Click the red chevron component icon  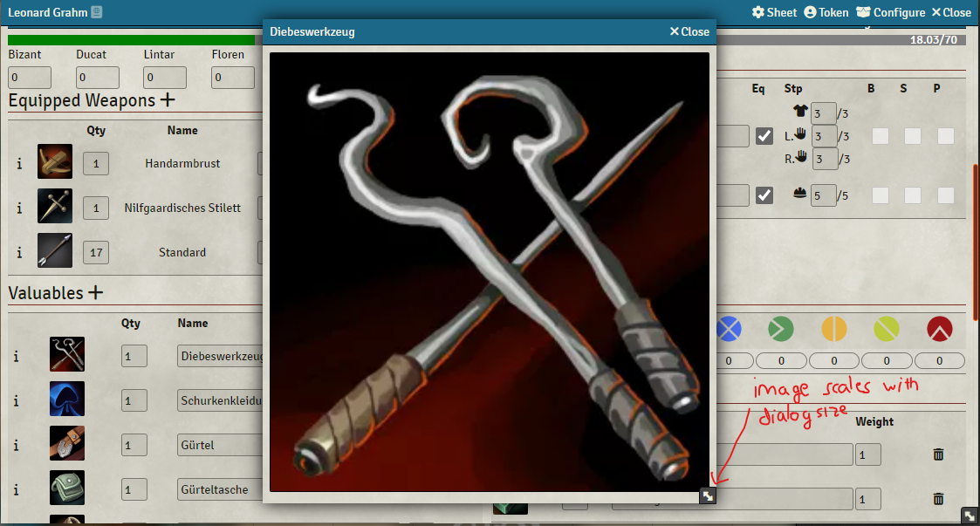[939, 329]
